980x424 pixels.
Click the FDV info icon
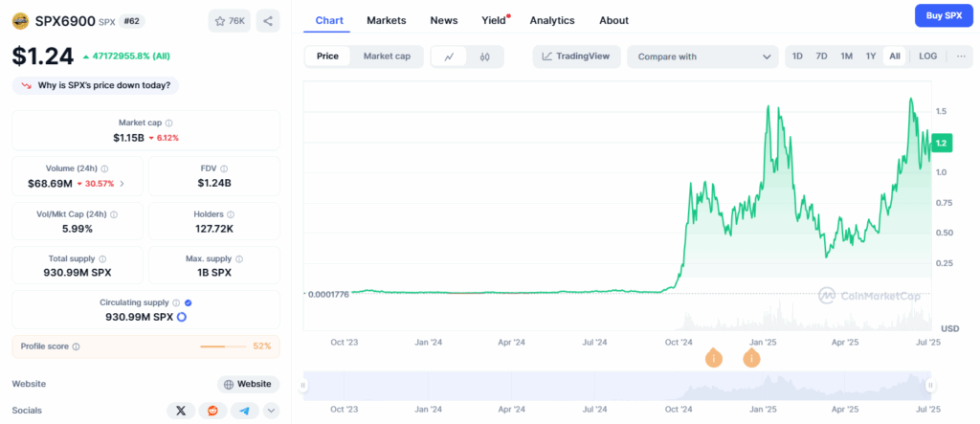pos(224,168)
